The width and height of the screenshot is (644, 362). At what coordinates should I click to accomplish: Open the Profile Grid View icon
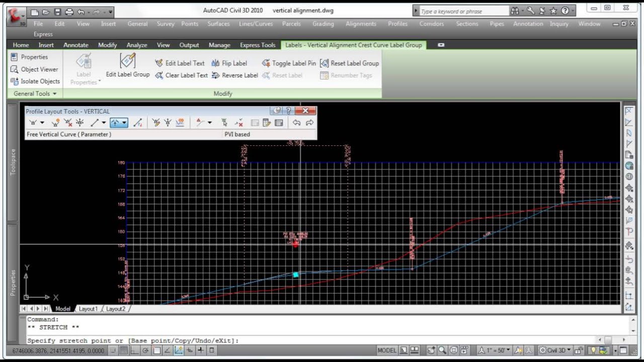(279, 123)
